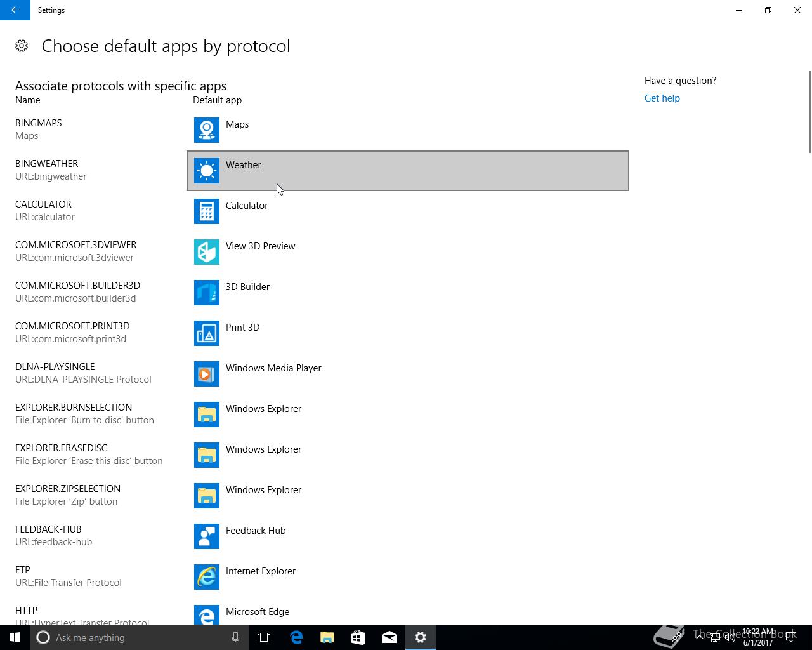The image size is (812, 650).
Task: Click the BINGWEATHER protocol name
Action: (x=47, y=164)
